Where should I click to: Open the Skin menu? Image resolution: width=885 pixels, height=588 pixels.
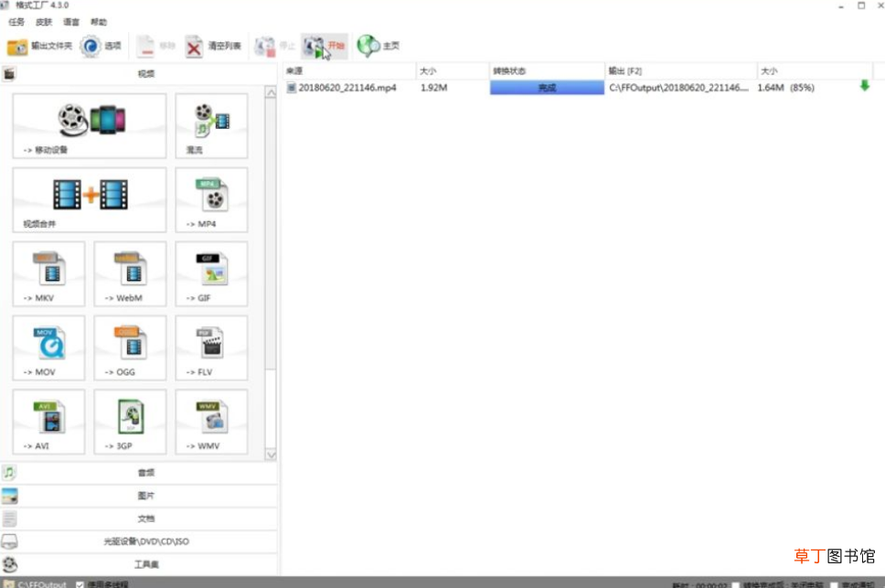[44, 22]
